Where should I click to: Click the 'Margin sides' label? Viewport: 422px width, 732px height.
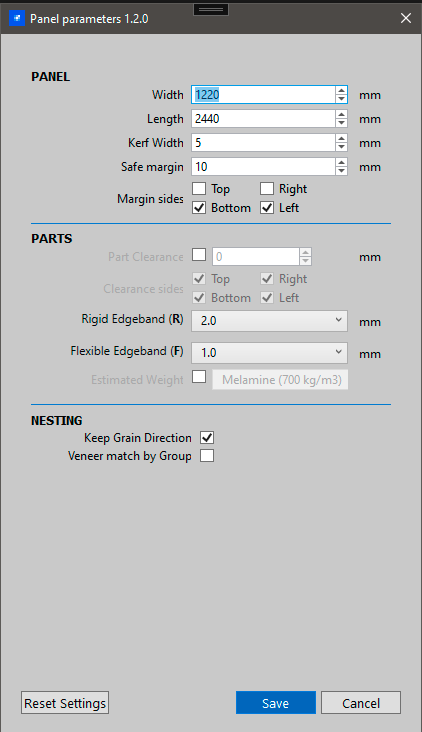pos(150,199)
